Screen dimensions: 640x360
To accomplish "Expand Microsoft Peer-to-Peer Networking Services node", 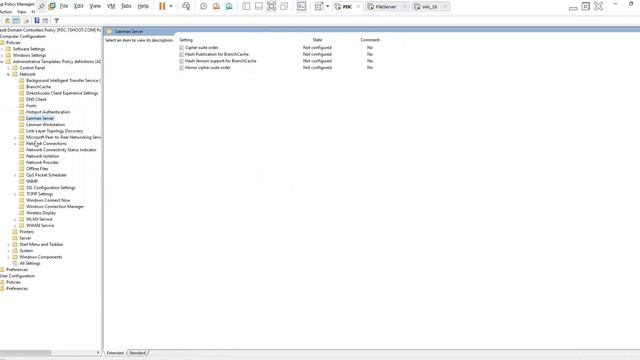I will 16,138.
